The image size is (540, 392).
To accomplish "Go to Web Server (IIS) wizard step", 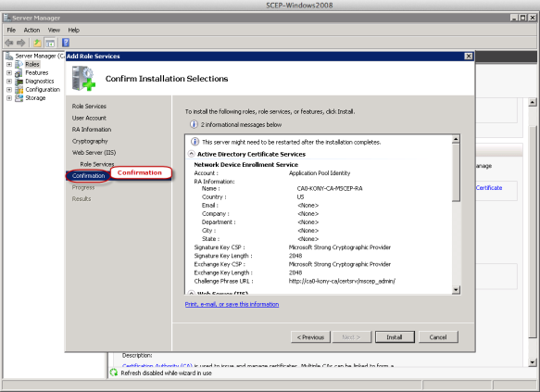I will coord(94,153).
